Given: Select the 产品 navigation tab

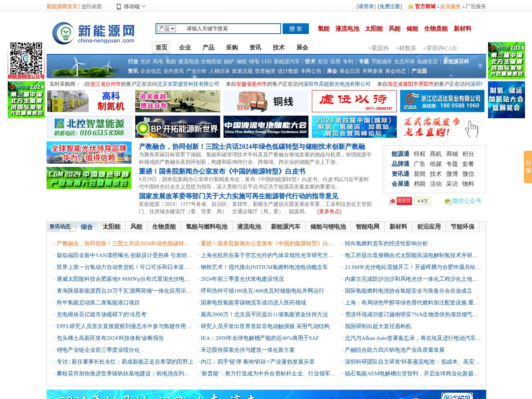Looking at the screenshot, I should [208, 47].
